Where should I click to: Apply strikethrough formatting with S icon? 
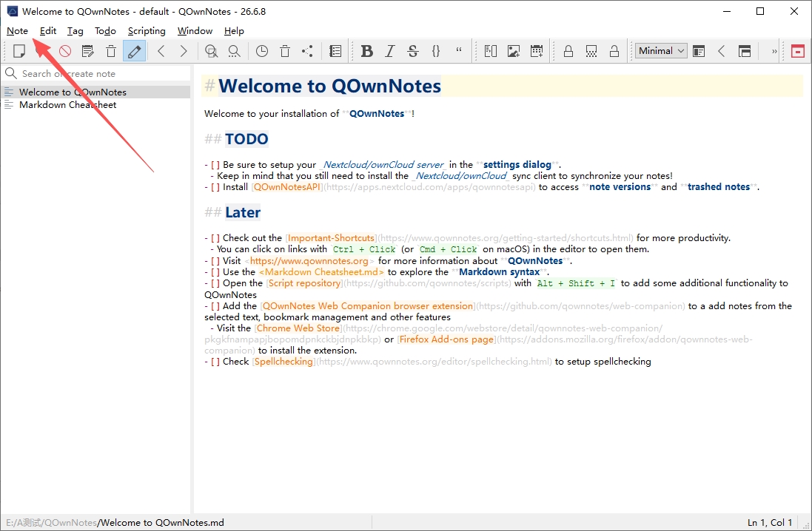pyautogui.click(x=413, y=51)
